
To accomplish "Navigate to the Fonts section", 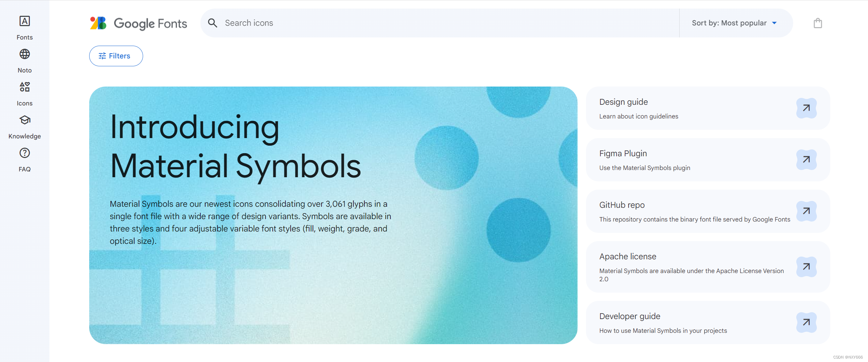I will pyautogui.click(x=24, y=27).
